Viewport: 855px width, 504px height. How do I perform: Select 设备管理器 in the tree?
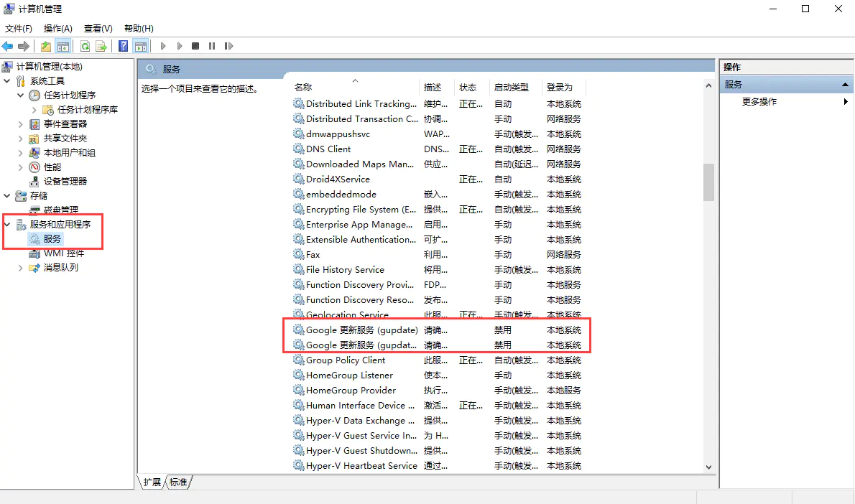point(65,182)
